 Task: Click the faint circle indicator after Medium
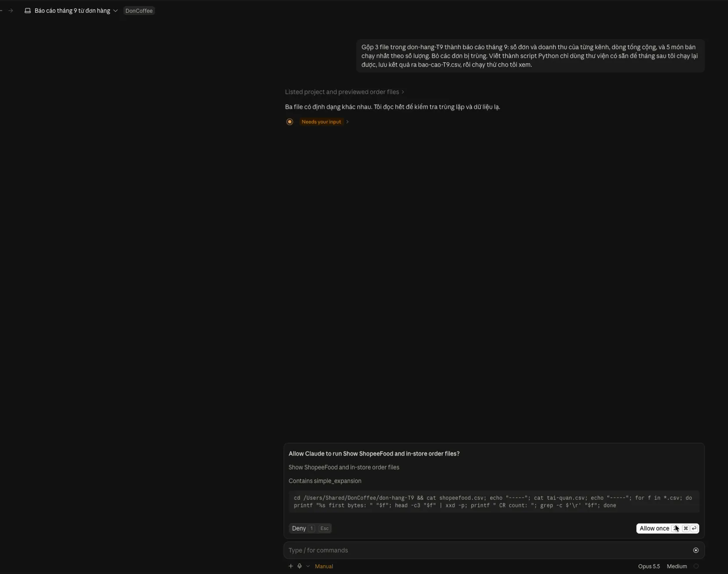tap(696, 566)
